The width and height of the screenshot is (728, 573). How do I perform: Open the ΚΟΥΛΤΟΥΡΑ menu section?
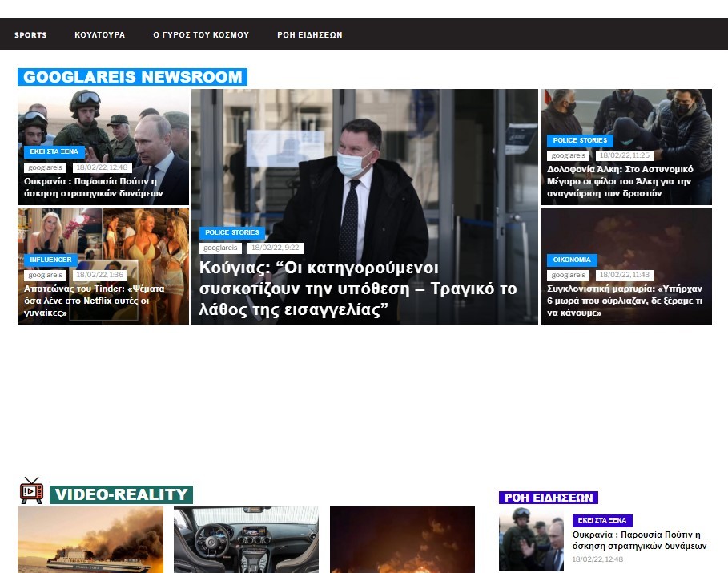pyautogui.click(x=99, y=35)
